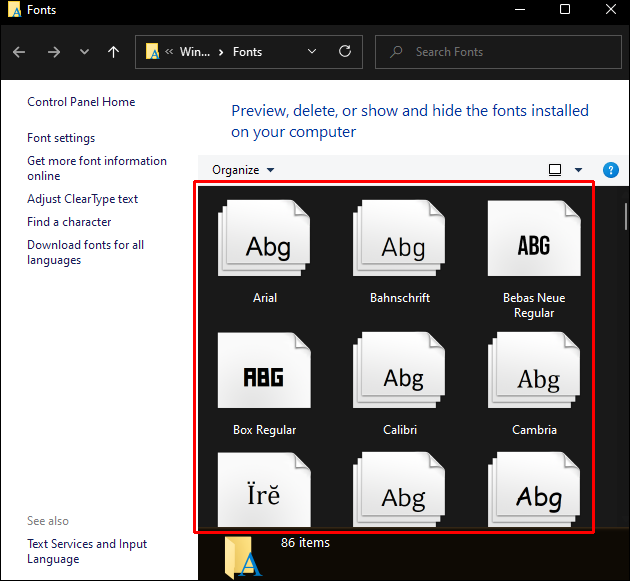The width and height of the screenshot is (630, 581).
Task: Click Adjust ClearType text link
Action: coord(82,199)
